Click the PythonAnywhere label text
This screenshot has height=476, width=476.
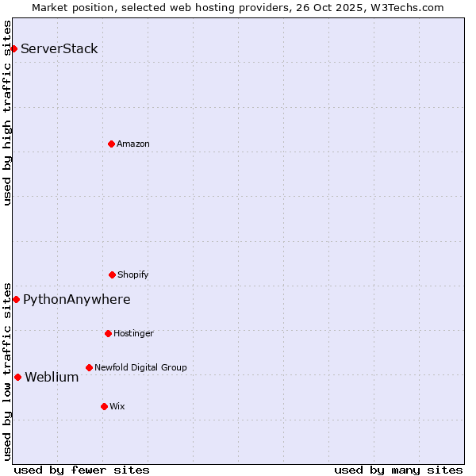tap(77, 300)
